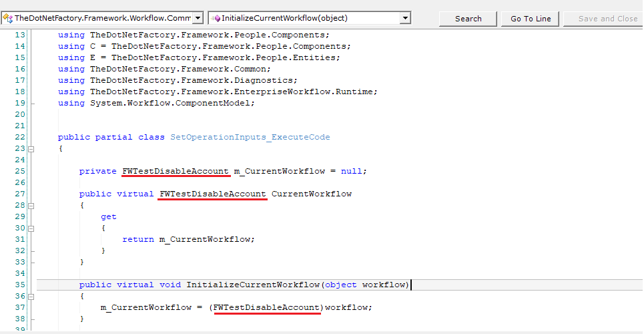Click line number 38 in the gutter
This screenshot has width=644, height=334.
coord(20,319)
